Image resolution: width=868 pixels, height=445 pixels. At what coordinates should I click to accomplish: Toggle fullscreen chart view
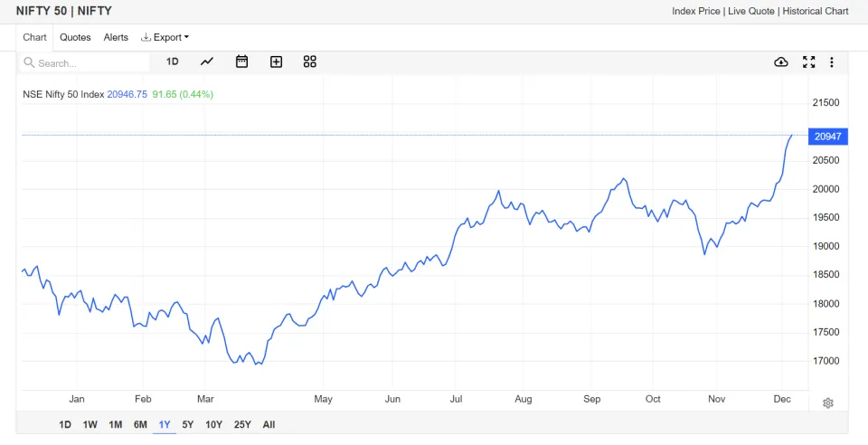808,62
